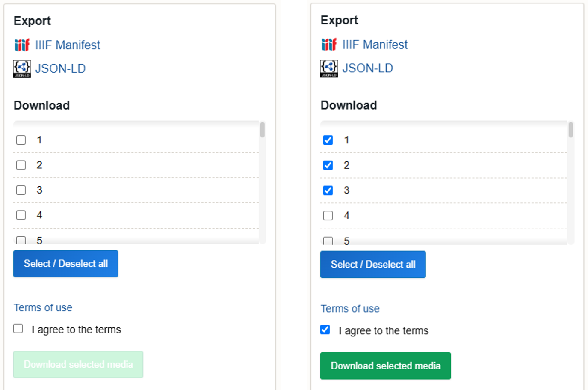Screen dimensions: 588x390
Task: Uncheck item 1 in the right download list
Action: pos(328,140)
